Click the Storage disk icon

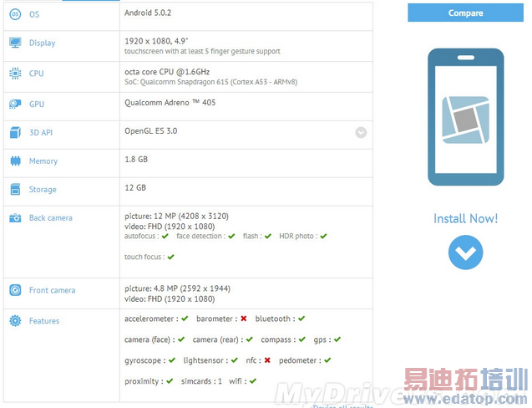coord(15,189)
